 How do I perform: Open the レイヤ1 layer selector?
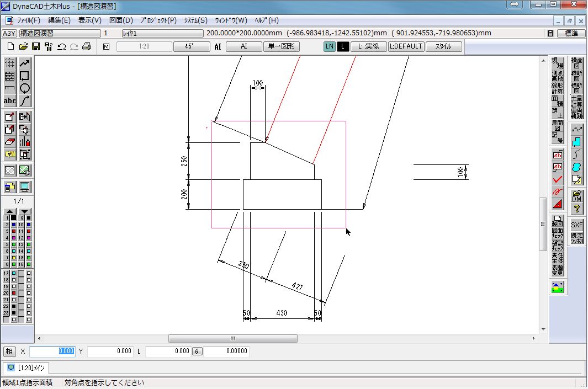point(162,33)
